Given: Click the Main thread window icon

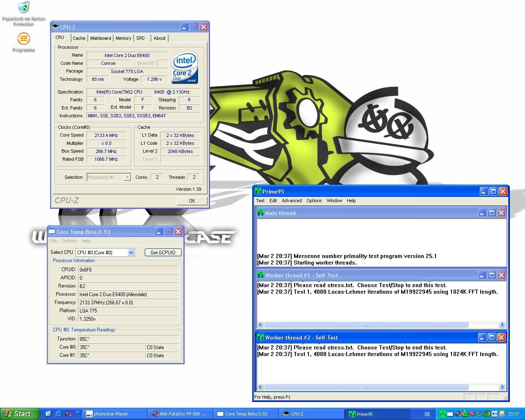Looking at the screenshot, I should pyautogui.click(x=260, y=213).
